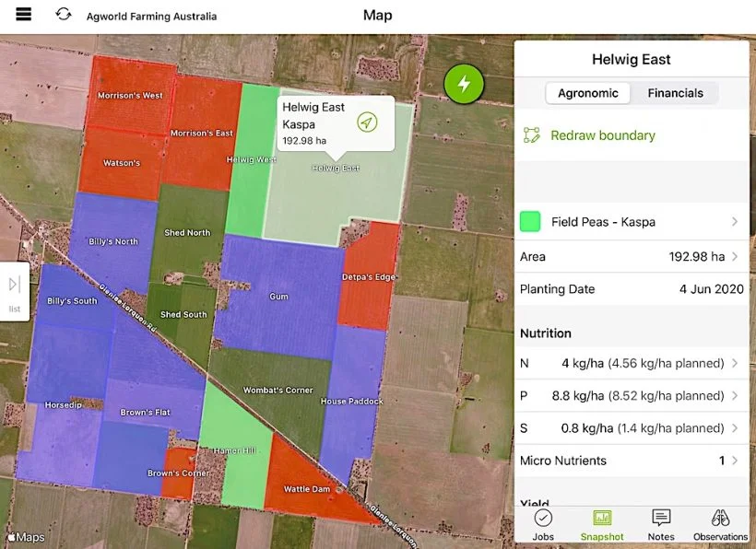Open Jobs from the bottom bar

pos(543,525)
